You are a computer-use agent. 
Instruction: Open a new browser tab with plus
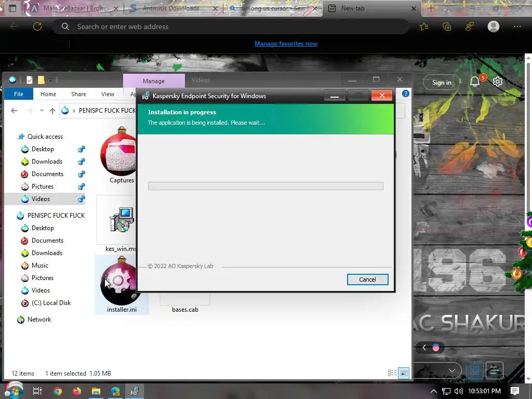[431, 8]
